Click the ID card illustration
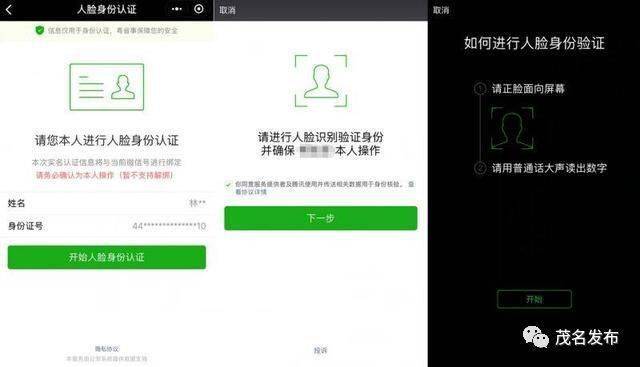Image resolution: width=640 pixels, height=367 pixels. point(107,87)
